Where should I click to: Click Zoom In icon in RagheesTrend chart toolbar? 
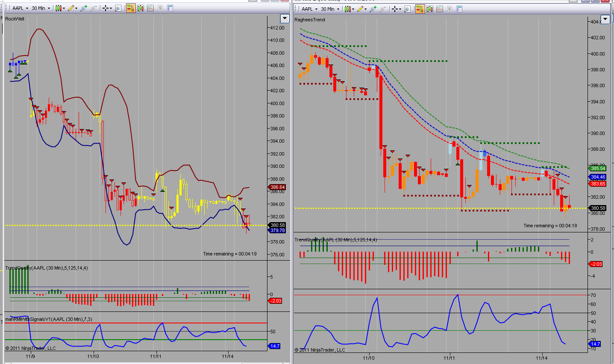coord(373,9)
